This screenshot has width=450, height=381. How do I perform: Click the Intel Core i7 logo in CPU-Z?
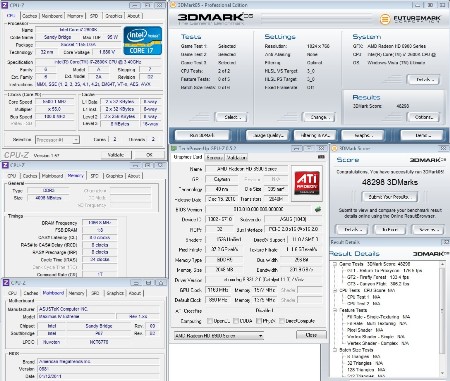click(x=143, y=41)
